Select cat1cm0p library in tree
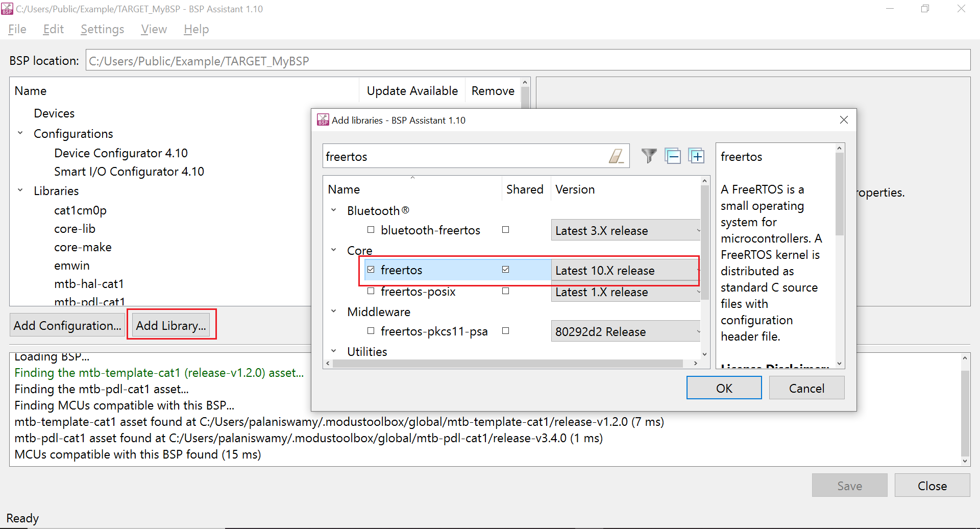 click(x=80, y=210)
